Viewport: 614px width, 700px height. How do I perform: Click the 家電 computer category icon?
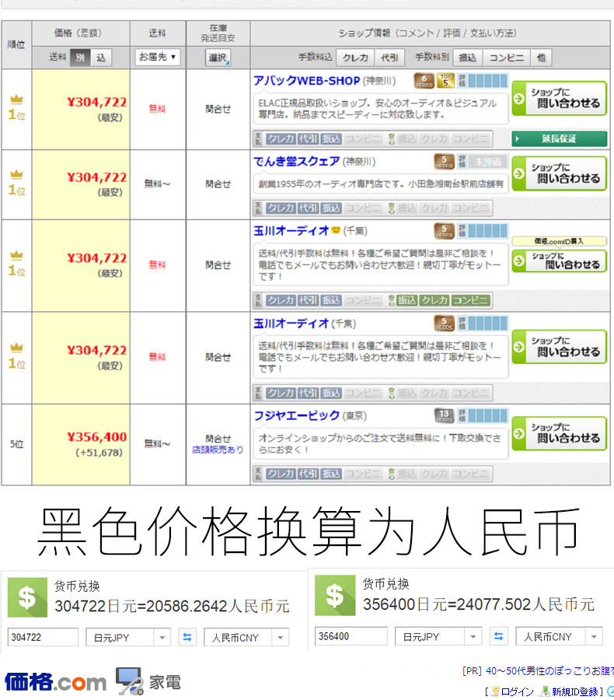coord(130,681)
